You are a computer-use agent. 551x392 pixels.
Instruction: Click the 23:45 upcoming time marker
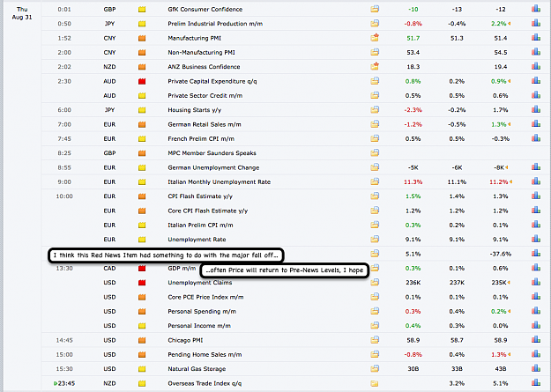pyautogui.click(x=64, y=383)
